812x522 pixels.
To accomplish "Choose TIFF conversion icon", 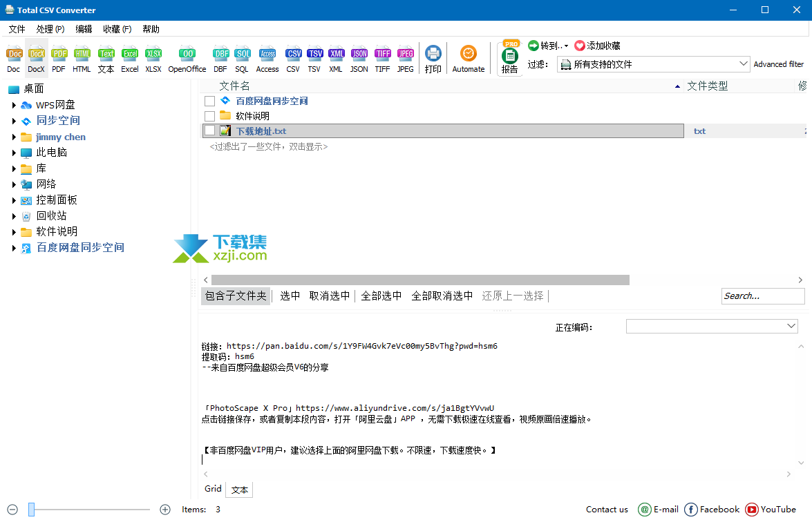I will coord(383,59).
